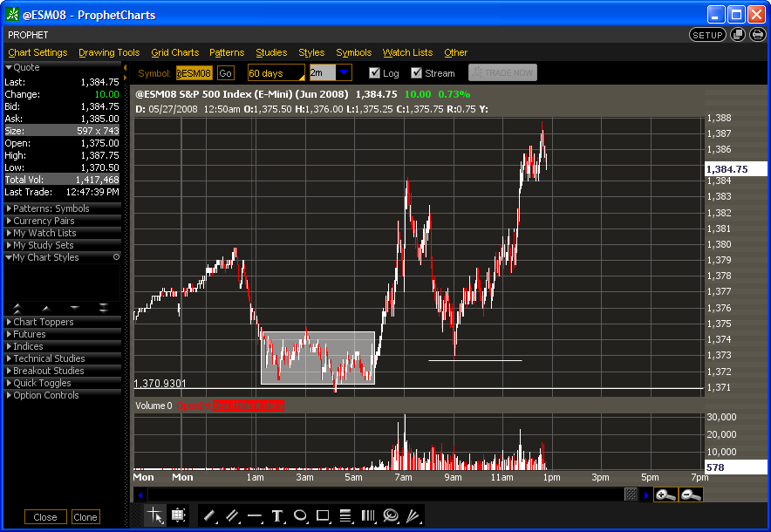Click the Clone button

click(85, 517)
